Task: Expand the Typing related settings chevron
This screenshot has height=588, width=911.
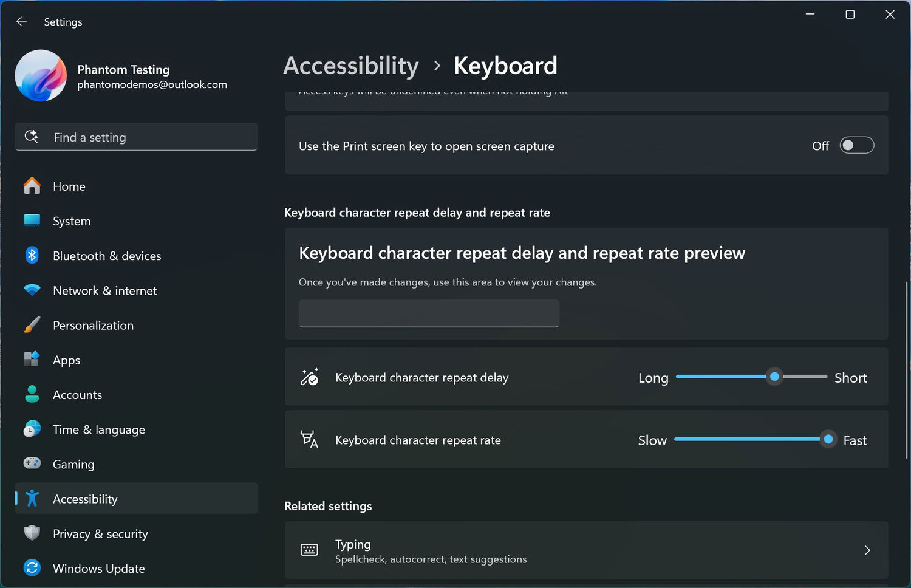Action: pos(867,550)
